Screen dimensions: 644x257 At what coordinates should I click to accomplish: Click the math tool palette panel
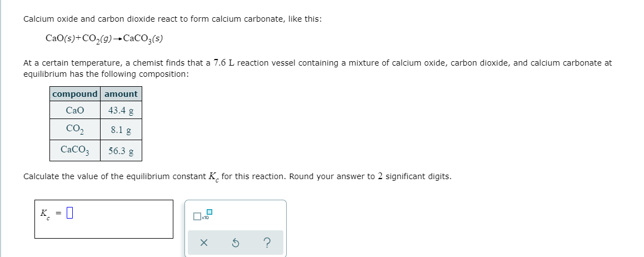pyautogui.click(x=236, y=228)
